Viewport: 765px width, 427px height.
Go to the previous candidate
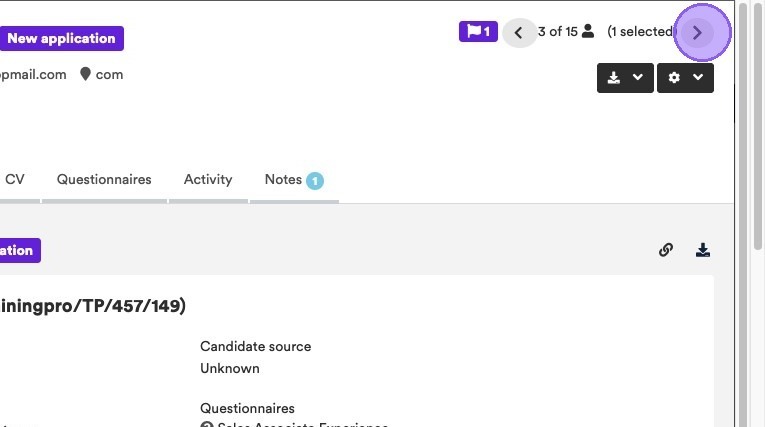518,33
